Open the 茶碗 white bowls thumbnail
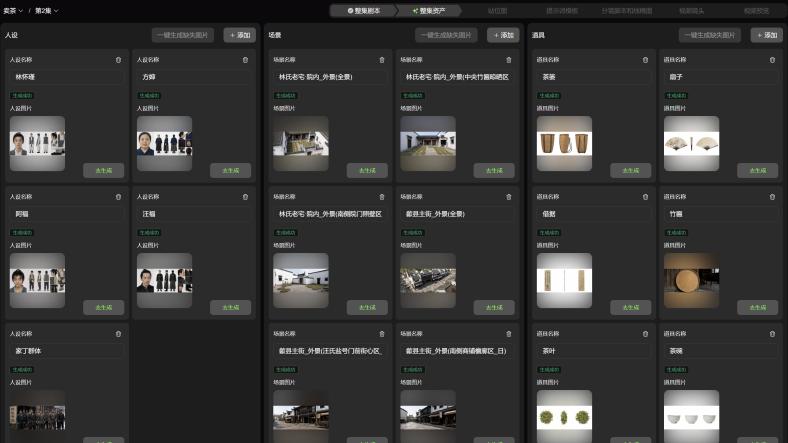Viewport: 788px width, 443px height. (692, 416)
